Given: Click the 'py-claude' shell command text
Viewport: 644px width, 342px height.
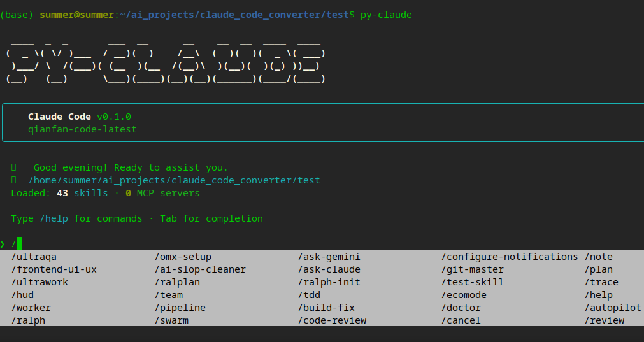Looking at the screenshot, I should click(x=386, y=15).
